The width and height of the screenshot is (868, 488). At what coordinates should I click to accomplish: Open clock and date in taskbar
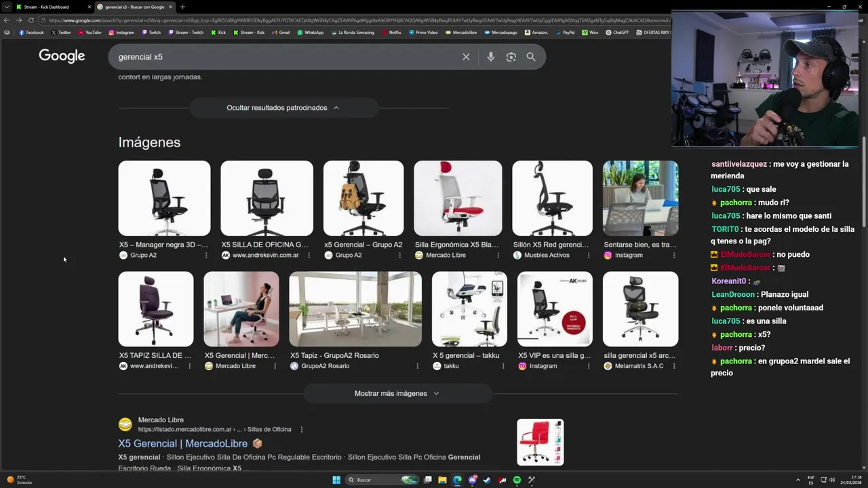click(851, 480)
